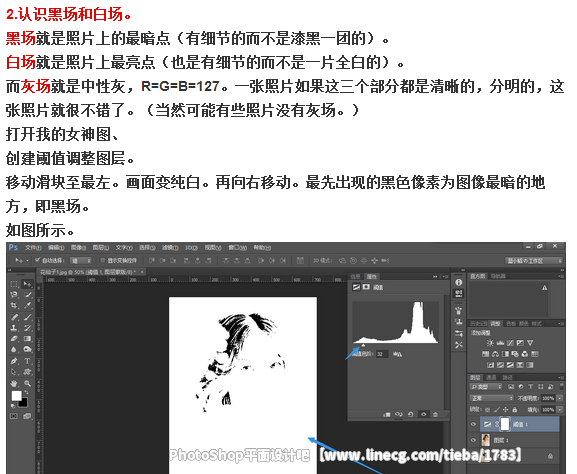Select the Clone Stamp tool
Screen dimensions: 577x474
[x=14, y=328]
